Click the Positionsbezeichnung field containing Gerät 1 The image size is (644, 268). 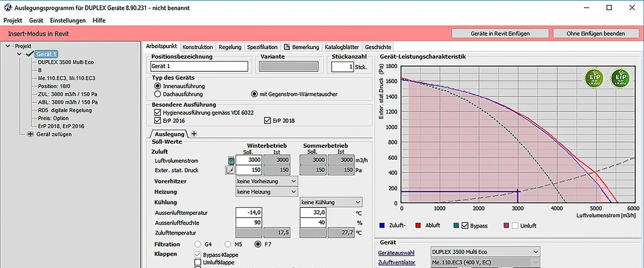click(200, 66)
